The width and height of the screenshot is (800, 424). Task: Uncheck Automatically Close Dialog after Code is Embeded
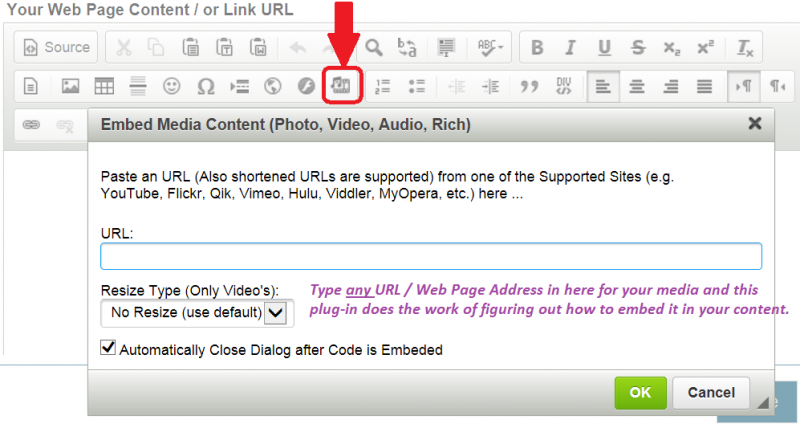pyautogui.click(x=109, y=350)
